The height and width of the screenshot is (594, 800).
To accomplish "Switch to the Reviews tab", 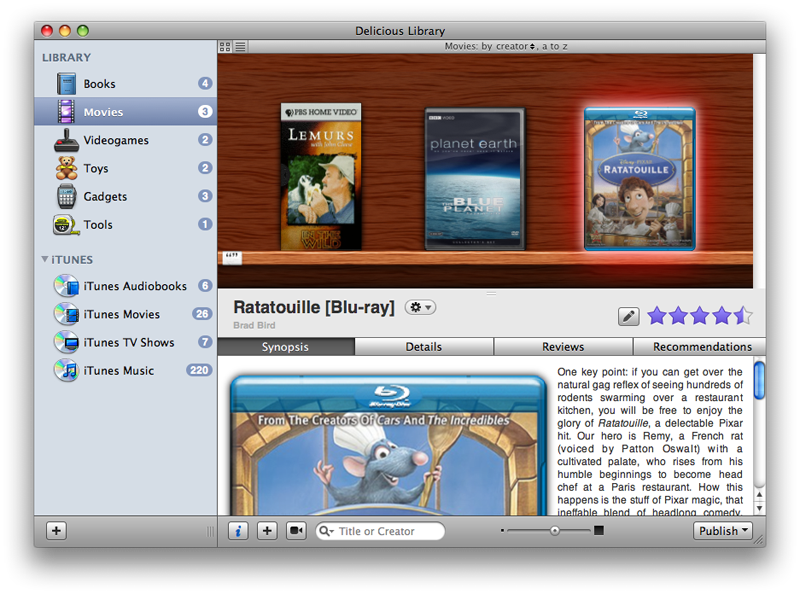I will click(x=563, y=347).
